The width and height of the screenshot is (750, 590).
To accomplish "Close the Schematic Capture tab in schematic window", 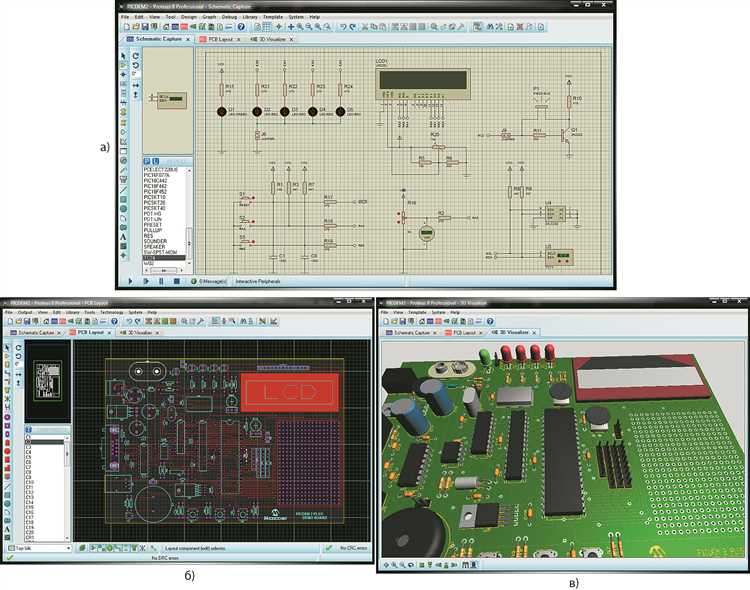I will (x=188, y=39).
